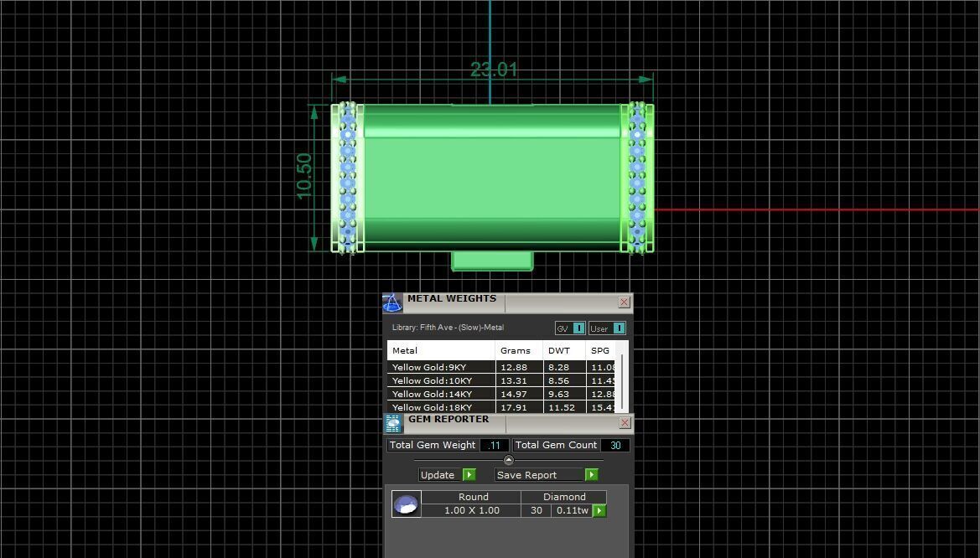The image size is (980, 558).
Task: Click the 13.31 grams value
Action: 514,380
